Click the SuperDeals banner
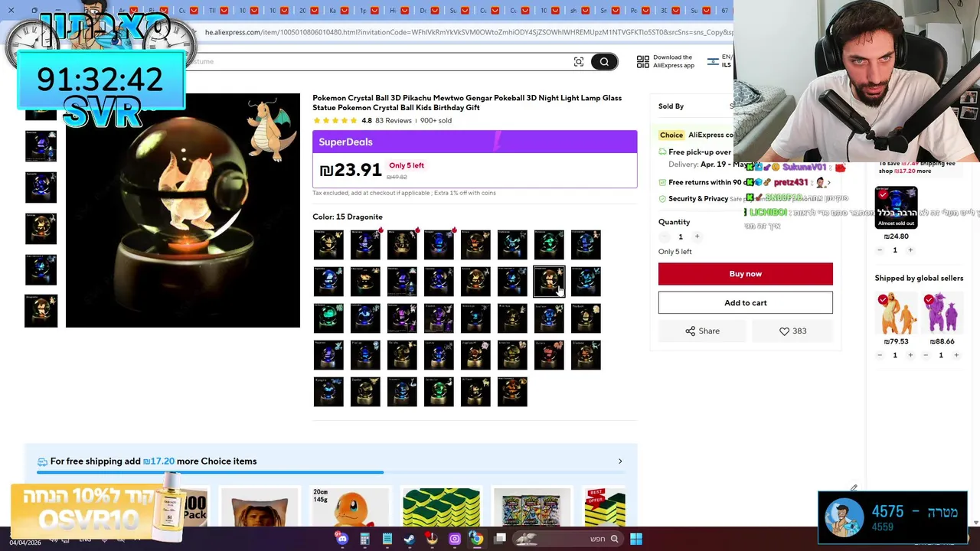Image resolution: width=980 pixels, height=551 pixels. click(475, 142)
